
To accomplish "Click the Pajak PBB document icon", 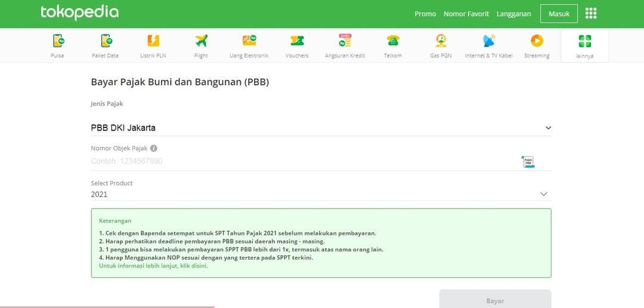I will pos(528,161).
